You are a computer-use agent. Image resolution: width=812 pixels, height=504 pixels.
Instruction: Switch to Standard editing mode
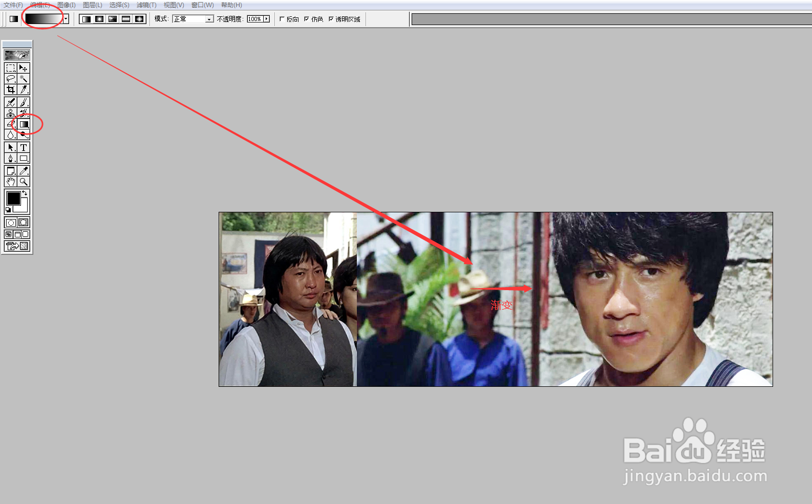11,223
